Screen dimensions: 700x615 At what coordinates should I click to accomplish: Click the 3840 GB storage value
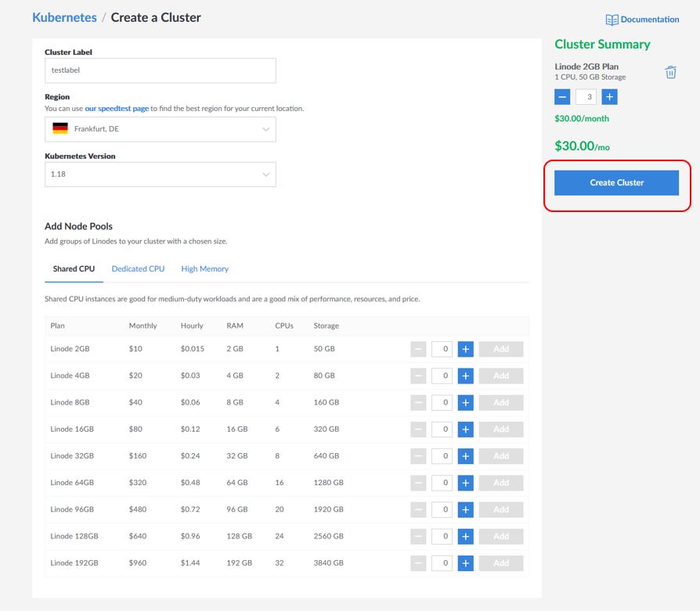[329, 563]
